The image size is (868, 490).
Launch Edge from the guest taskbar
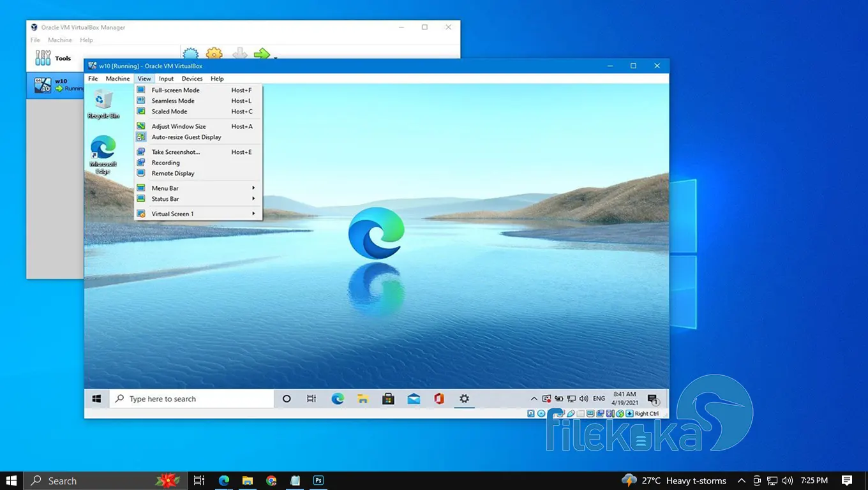(338, 399)
